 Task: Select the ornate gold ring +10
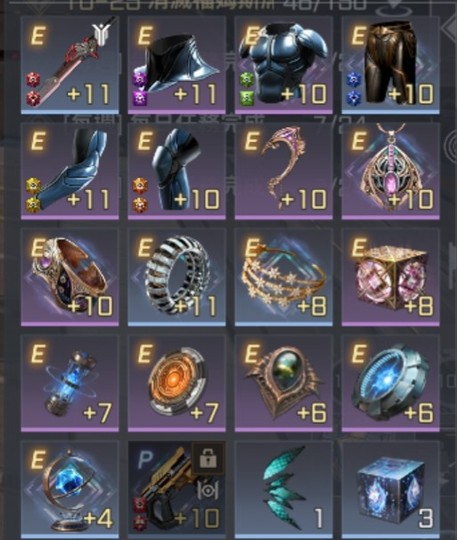70,277
